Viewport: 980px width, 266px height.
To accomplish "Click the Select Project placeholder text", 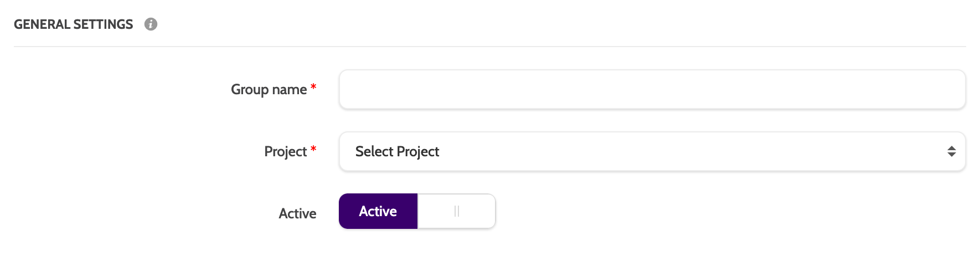I will (x=397, y=151).
